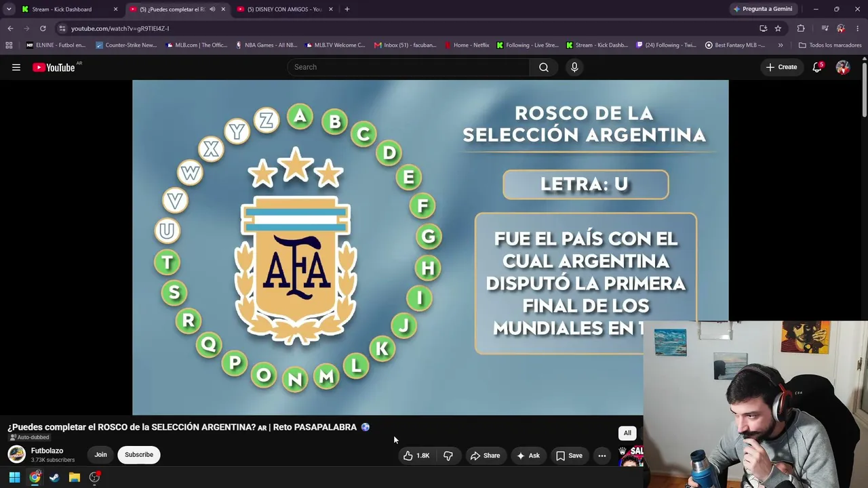Viewport: 868px width, 488px height.
Task: Open the (24) Following - Twitch bookmark
Action: pyautogui.click(x=667, y=45)
